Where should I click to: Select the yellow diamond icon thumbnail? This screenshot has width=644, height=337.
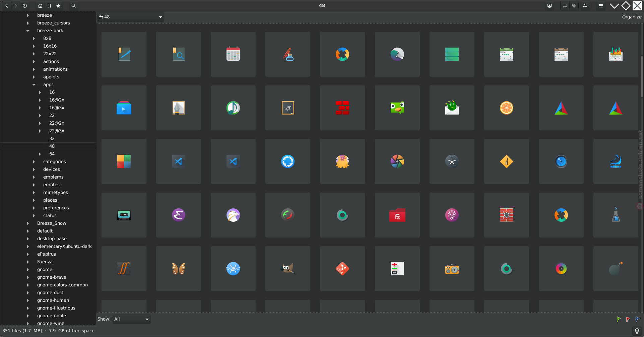pyautogui.click(x=507, y=161)
